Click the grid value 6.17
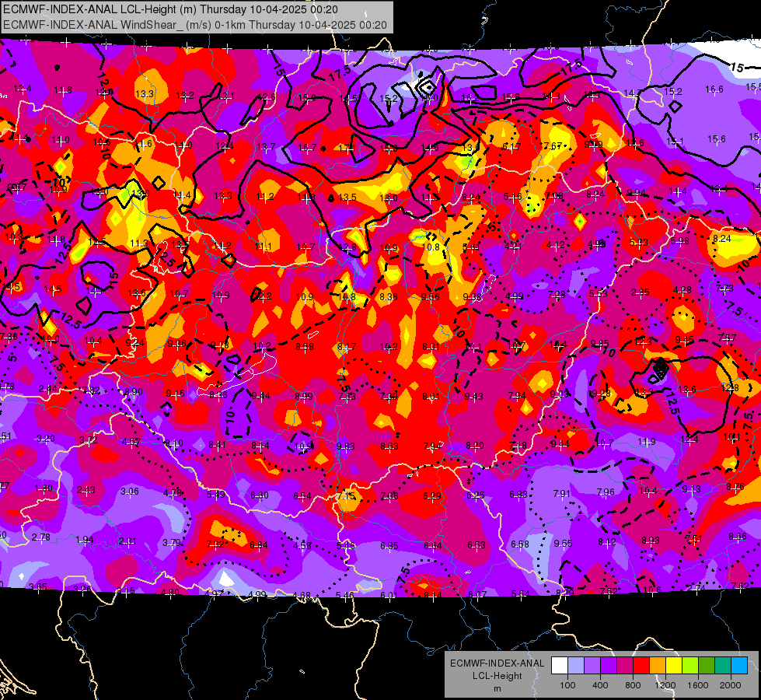 click(511, 147)
